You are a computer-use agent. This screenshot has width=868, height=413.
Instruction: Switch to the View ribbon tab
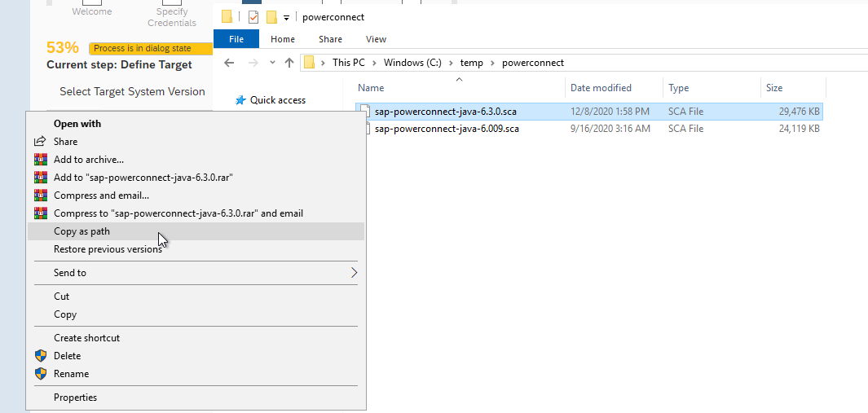[x=376, y=39]
